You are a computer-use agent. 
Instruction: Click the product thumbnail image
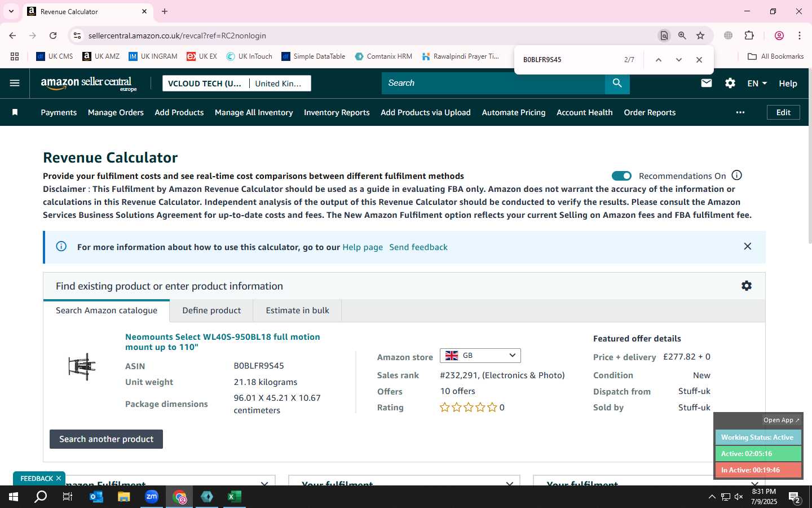point(82,366)
